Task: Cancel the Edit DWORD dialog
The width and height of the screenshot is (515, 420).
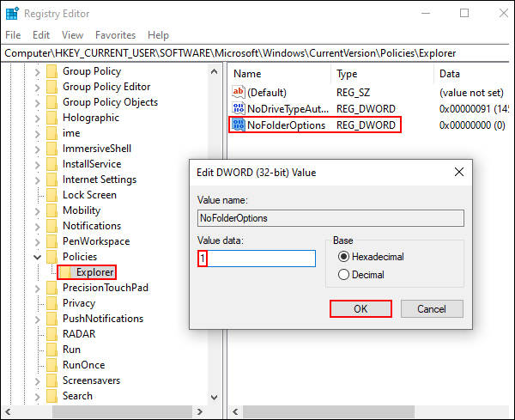Action: click(432, 308)
